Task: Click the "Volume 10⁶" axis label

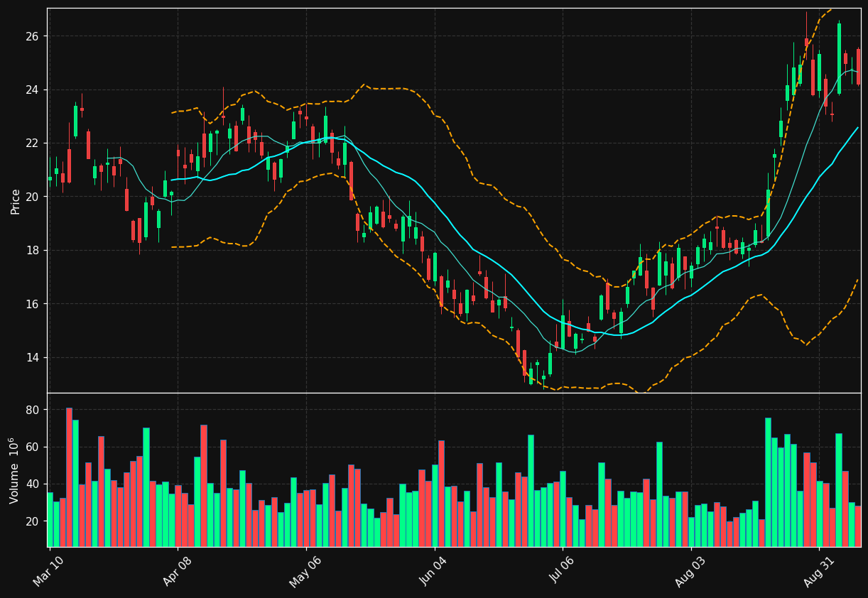Action: tap(14, 470)
